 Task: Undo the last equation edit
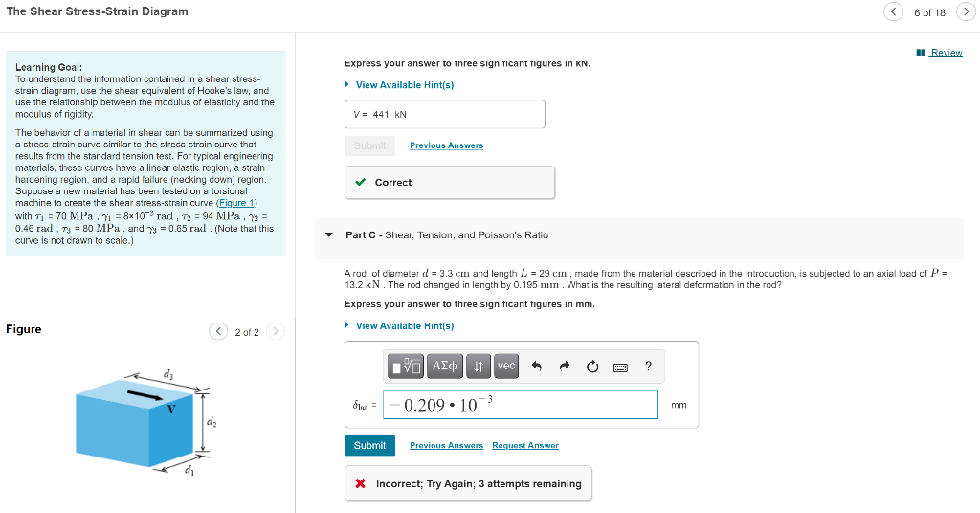coord(536,367)
